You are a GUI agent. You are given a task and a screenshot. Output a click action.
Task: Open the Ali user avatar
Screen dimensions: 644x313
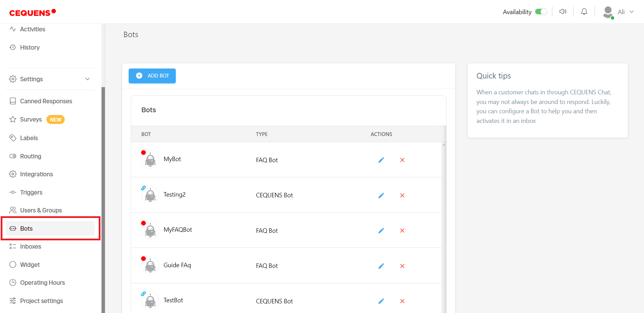tap(608, 12)
